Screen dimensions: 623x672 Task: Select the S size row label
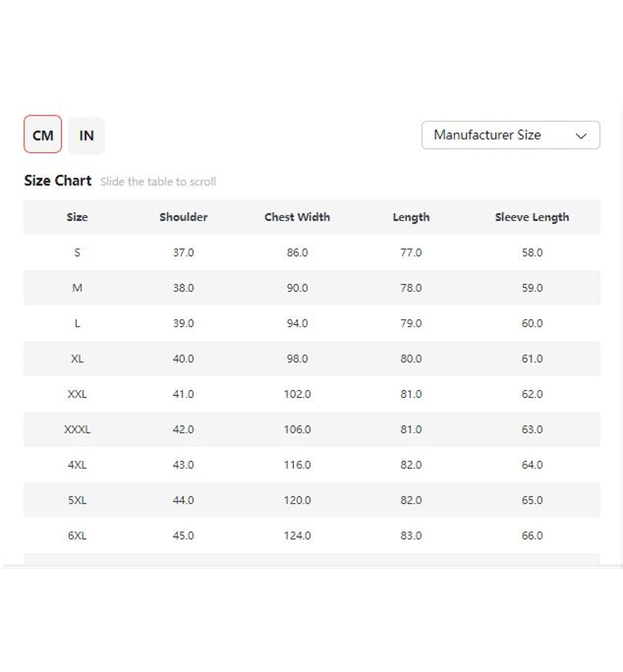pyautogui.click(x=77, y=252)
